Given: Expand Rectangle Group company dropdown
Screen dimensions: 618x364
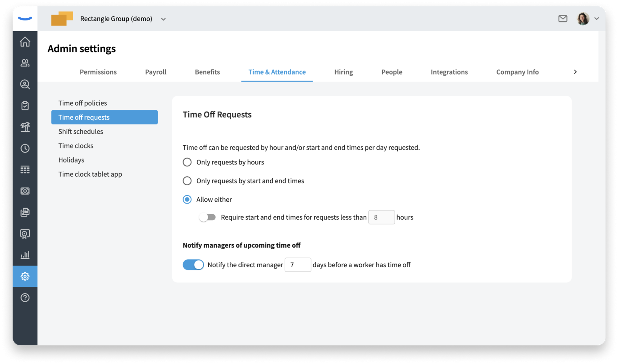Looking at the screenshot, I should [163, 19].
